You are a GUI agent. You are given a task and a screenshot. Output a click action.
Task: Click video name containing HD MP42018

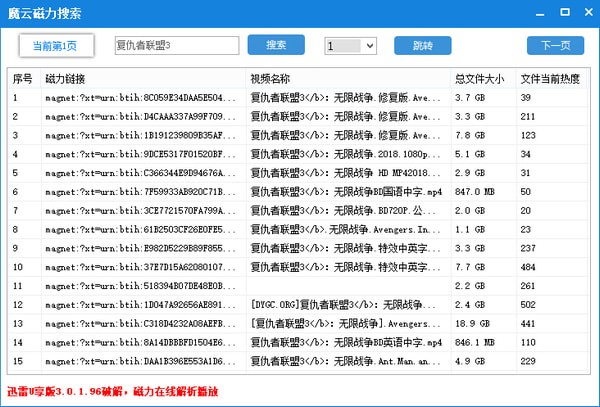(346, 173)
